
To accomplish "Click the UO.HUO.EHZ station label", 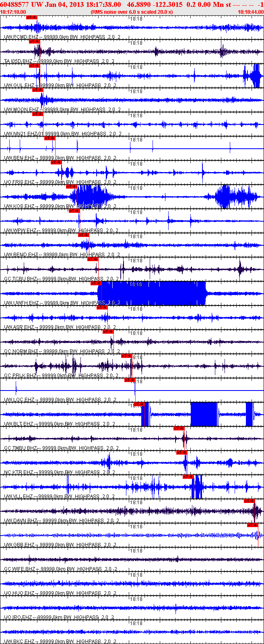I will click(x=60, y=593).
